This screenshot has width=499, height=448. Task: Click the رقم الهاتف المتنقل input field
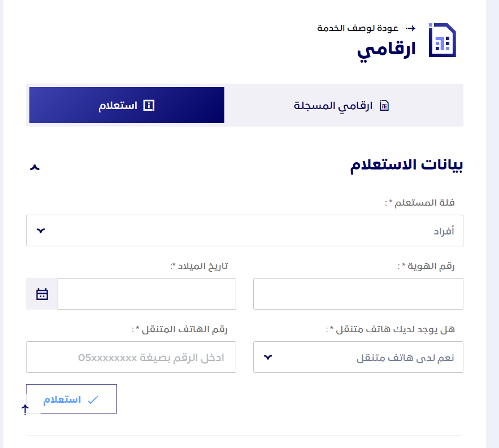pyautogui.click(x=131, y=357)
